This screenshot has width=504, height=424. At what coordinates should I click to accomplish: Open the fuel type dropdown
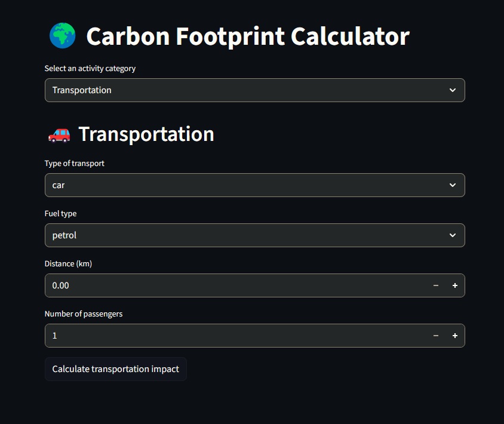255,235
